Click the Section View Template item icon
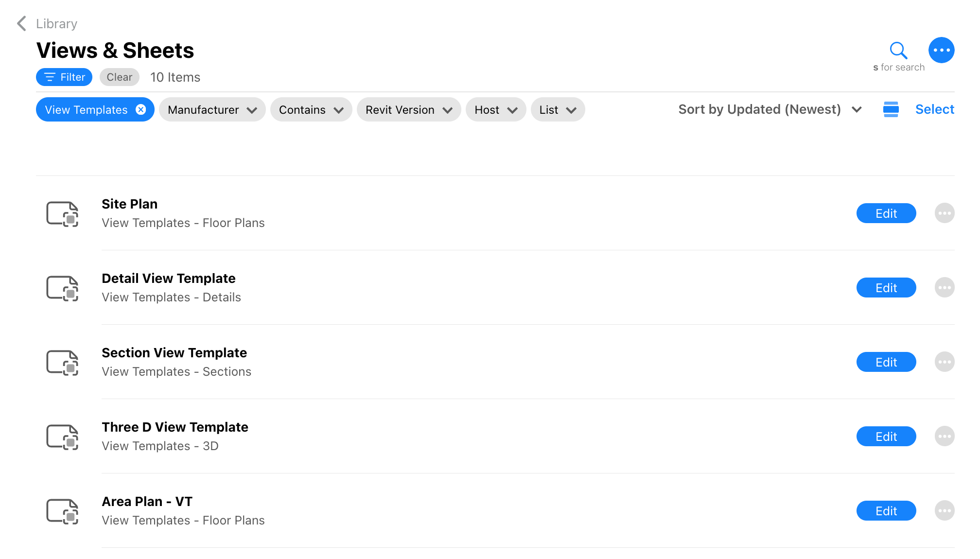980x559 pixels. (62, 362)
